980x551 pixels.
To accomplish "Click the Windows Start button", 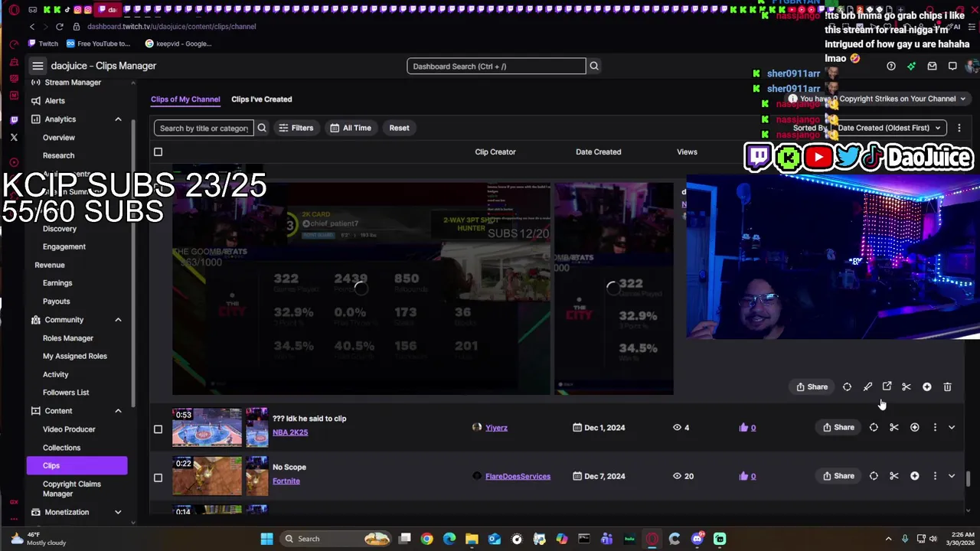I will (x=266, y=539).
